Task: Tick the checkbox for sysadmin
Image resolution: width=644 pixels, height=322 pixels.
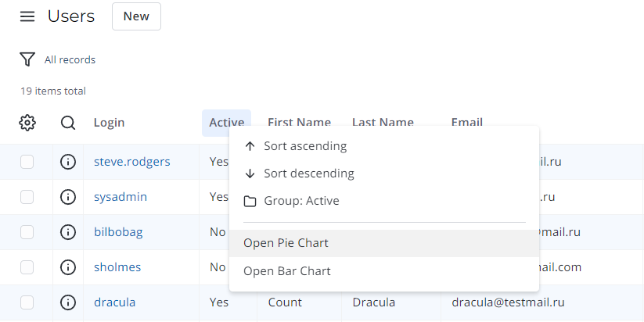Action: pos(27,197)
